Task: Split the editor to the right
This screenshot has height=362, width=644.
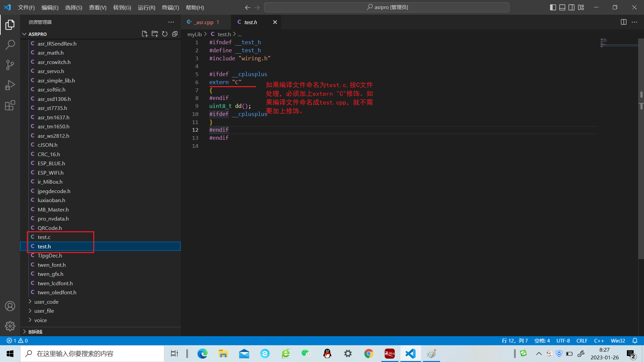Action: pos(624,22)
